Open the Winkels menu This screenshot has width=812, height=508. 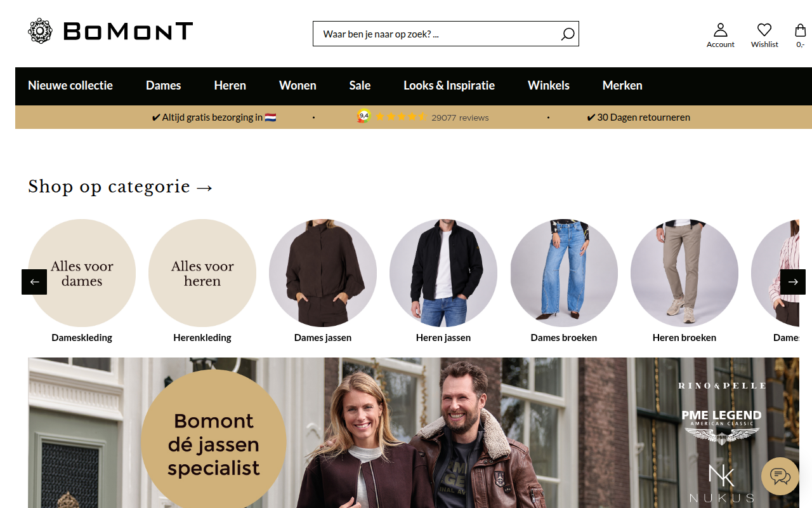549,86
